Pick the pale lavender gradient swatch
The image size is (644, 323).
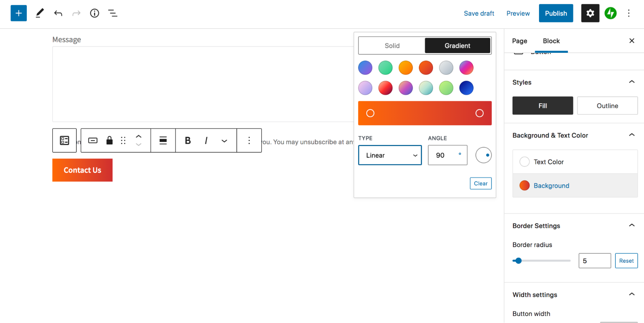tap(365, 88)
